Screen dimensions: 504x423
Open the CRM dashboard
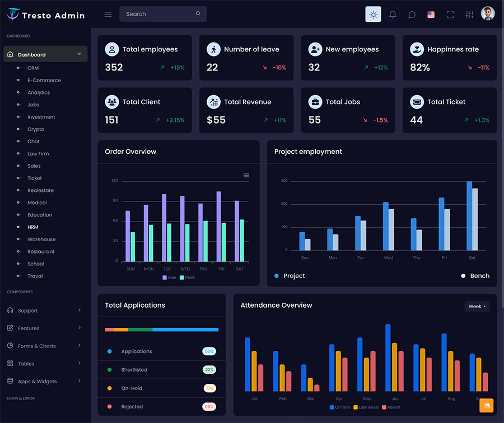(33, 68)
